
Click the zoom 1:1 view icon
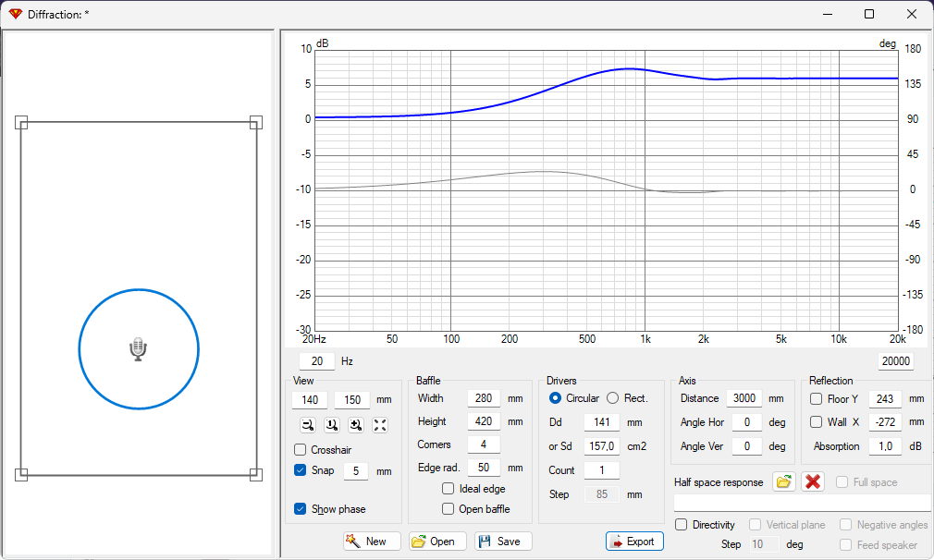[x=332, y=425]
